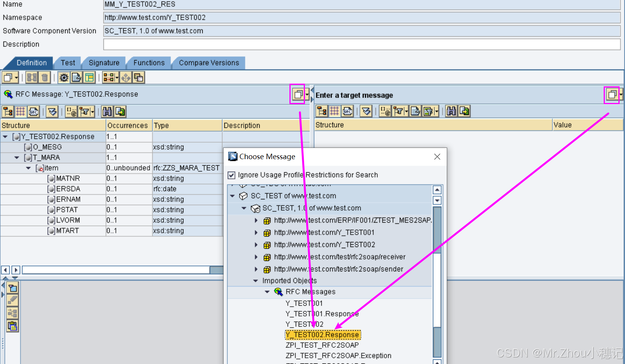The image size is (625, 364).
Task: Expand the http://www.test.com/Y_TEST001 namespace node
Action: tap(256, 232)
